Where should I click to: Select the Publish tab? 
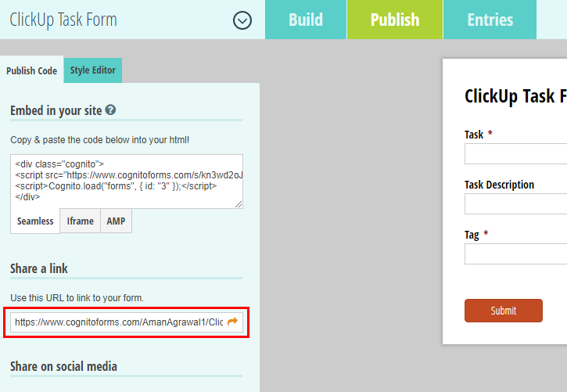pos(395,20)
